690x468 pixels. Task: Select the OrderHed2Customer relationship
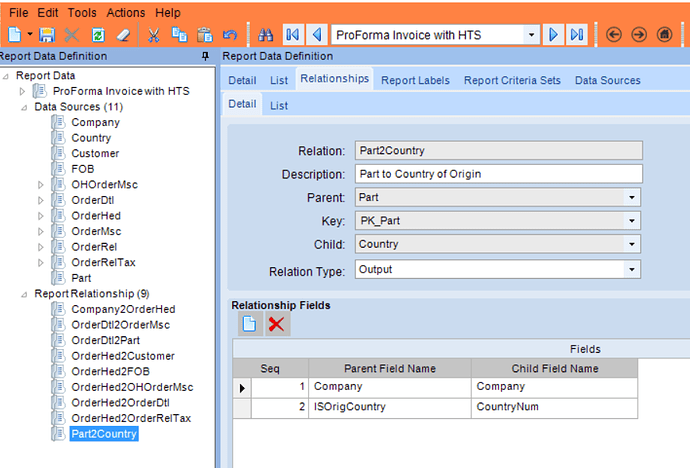123,356
